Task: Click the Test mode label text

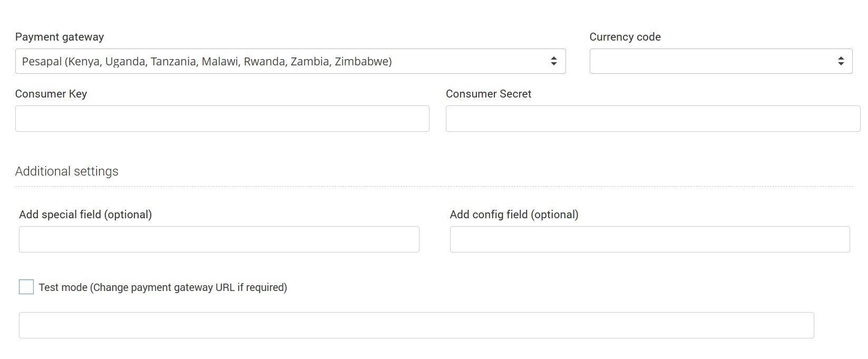Action: pos(163,287)
